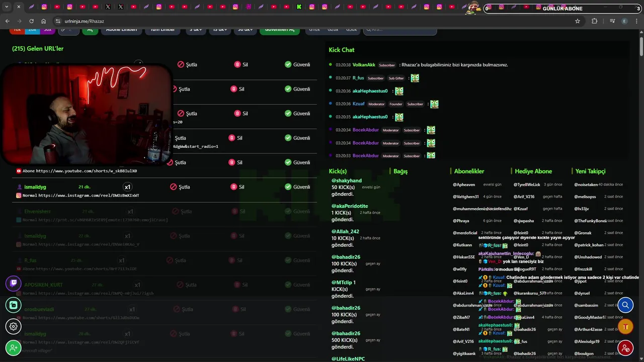Bookmark this page with the star icon
The height and width of the screenshot is (362, 644).
[x=578, y=21]
